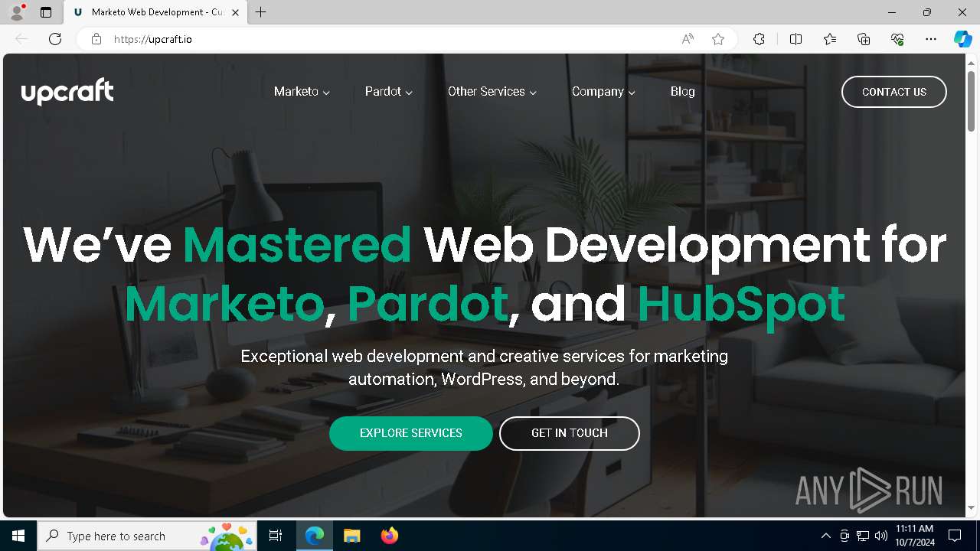980x551 pixels.
Task: Click the Edge taskbar icon
Action: 315,536
